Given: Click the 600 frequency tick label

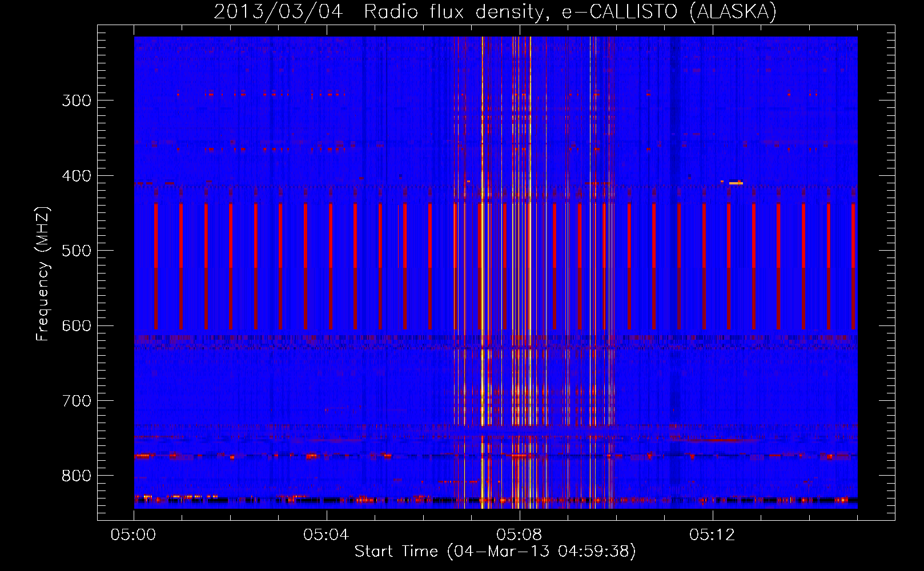Looking at the screenshot, I should tap(77, 326).
